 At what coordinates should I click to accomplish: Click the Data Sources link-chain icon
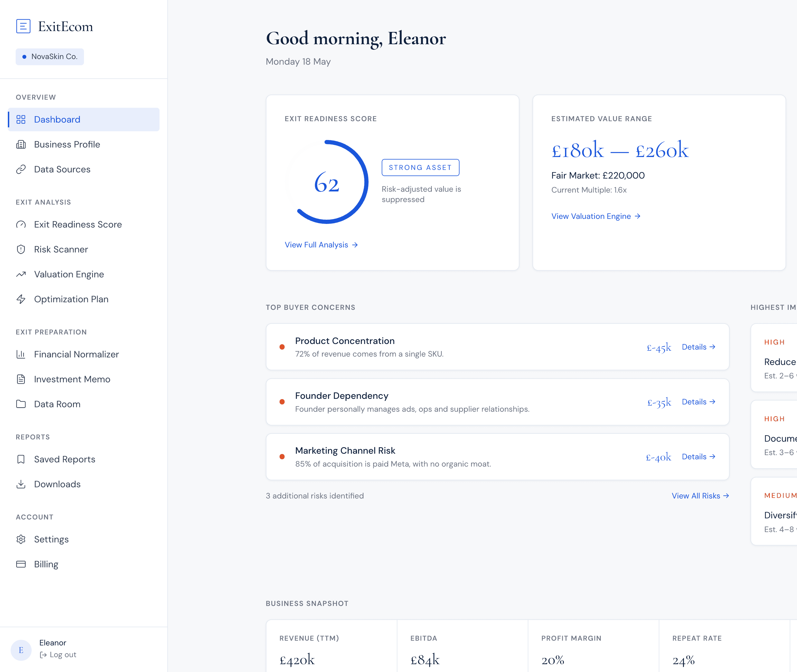21,169
